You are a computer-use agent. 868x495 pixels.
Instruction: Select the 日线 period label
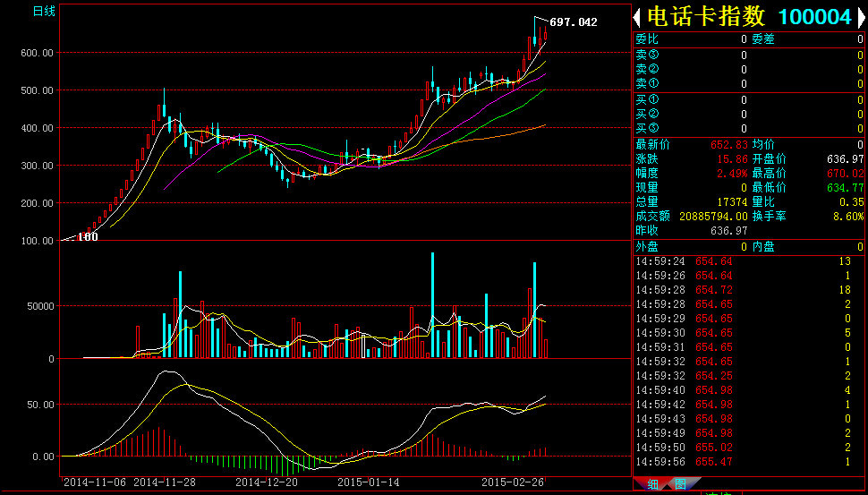44,11
